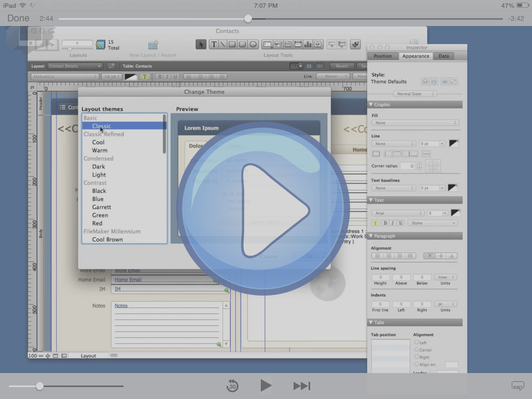
Task: Toggle Underline in the layout format bar
Action: [175, 77]
